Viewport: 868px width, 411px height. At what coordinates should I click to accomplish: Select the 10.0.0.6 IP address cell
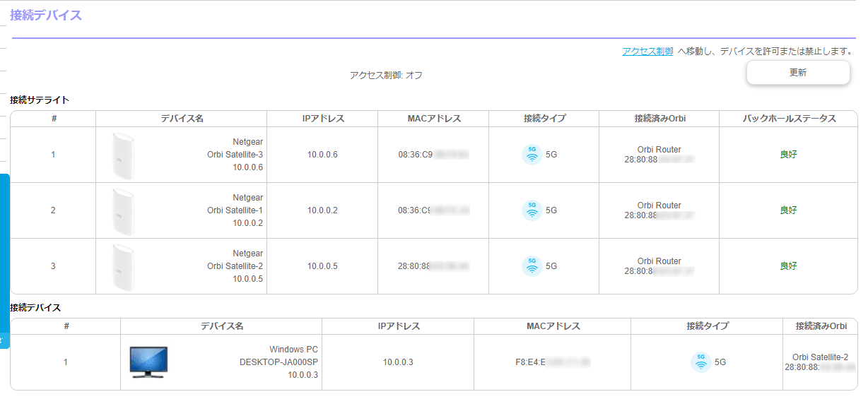[322, 155]
